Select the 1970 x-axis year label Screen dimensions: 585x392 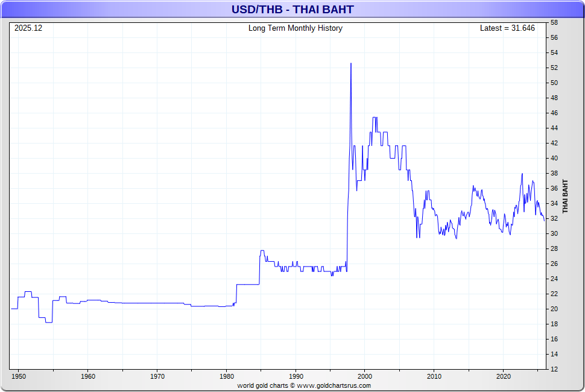[x=157, y=376]
